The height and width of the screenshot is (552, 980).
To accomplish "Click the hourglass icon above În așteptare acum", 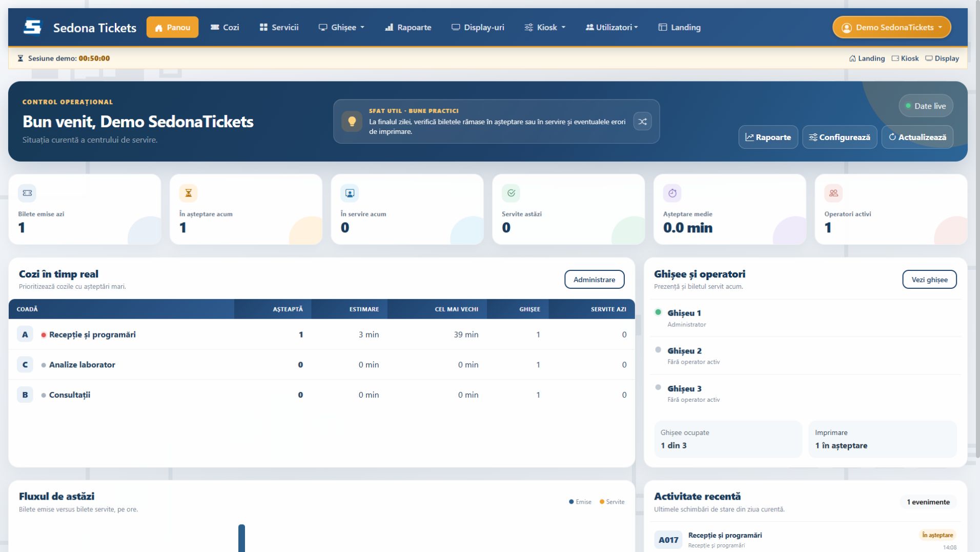I will click(188, 193).
